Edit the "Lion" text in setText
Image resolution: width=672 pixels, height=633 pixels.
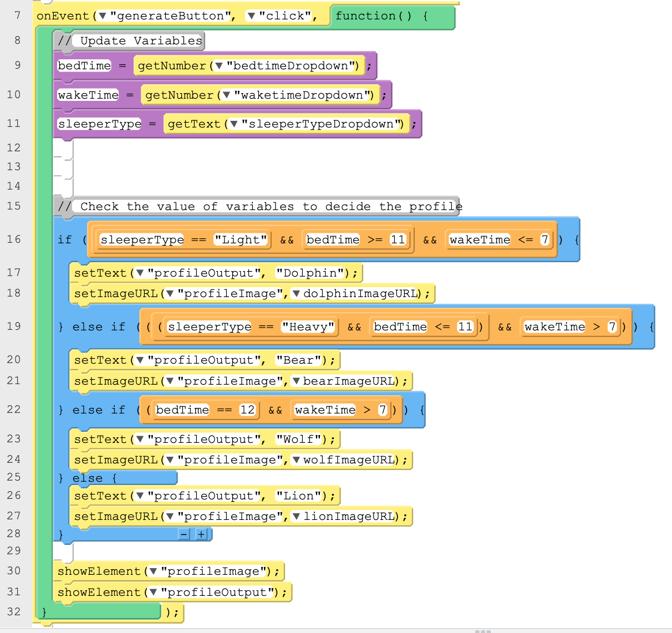coord(298,496)
